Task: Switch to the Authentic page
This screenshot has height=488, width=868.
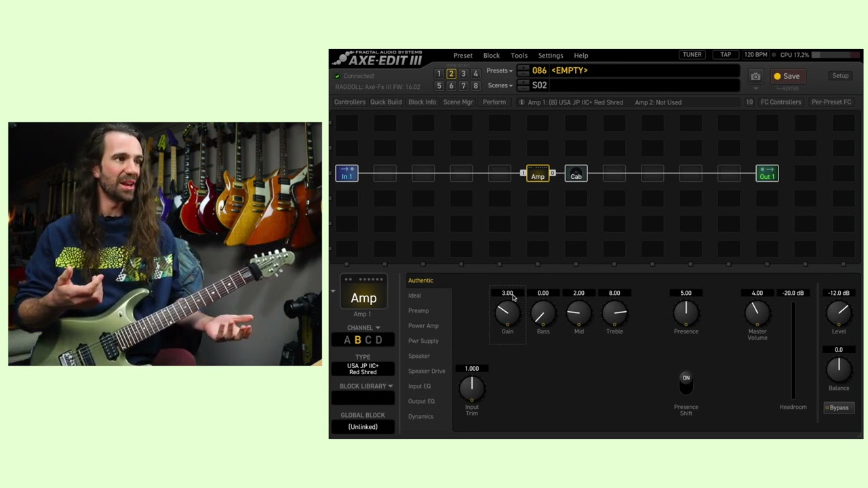Action: (x=420, y=281)
